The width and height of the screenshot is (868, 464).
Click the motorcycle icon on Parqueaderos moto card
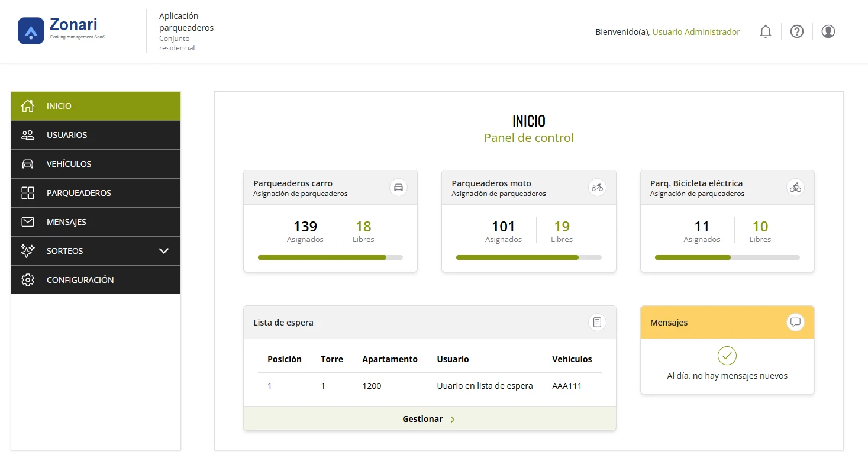(597, 188)
